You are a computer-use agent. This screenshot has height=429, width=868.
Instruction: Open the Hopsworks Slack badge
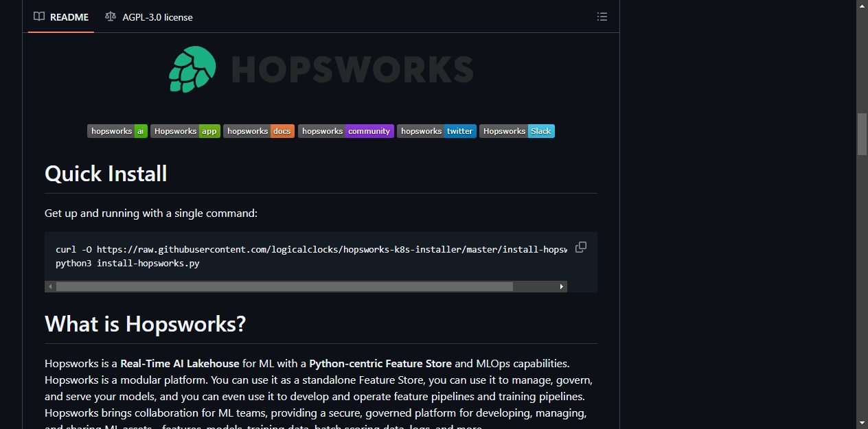[x=517, y=131]
